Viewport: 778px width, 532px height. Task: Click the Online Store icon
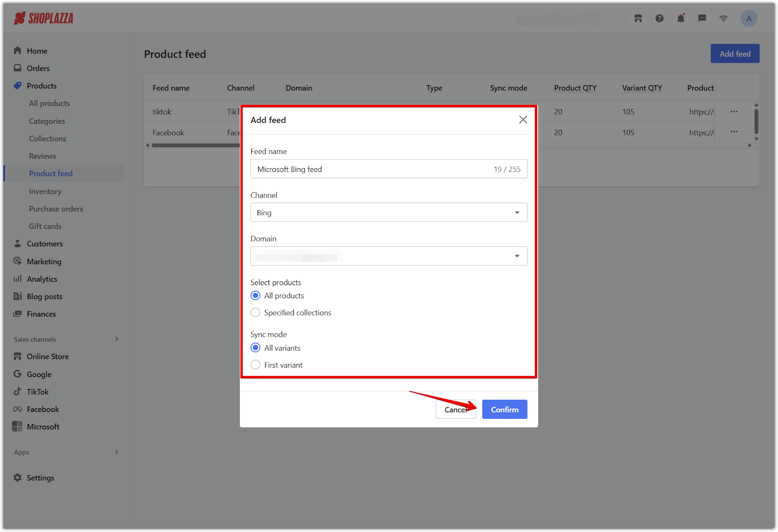(18, 356)
